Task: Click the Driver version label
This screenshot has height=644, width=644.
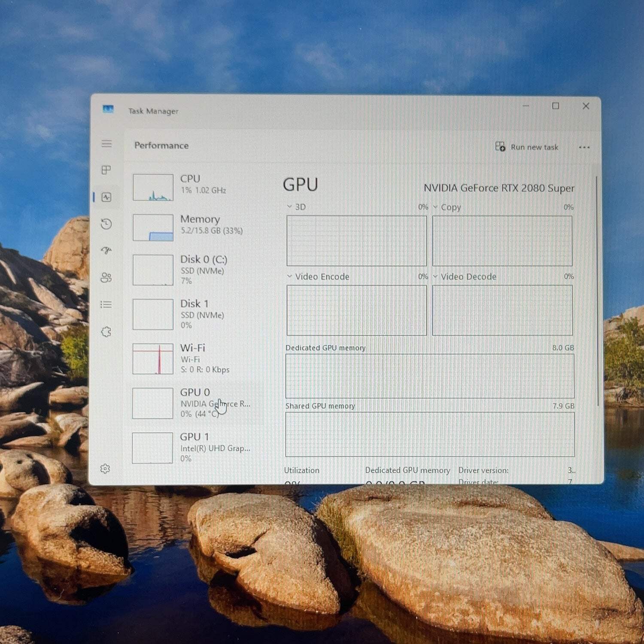Action: 483,470
